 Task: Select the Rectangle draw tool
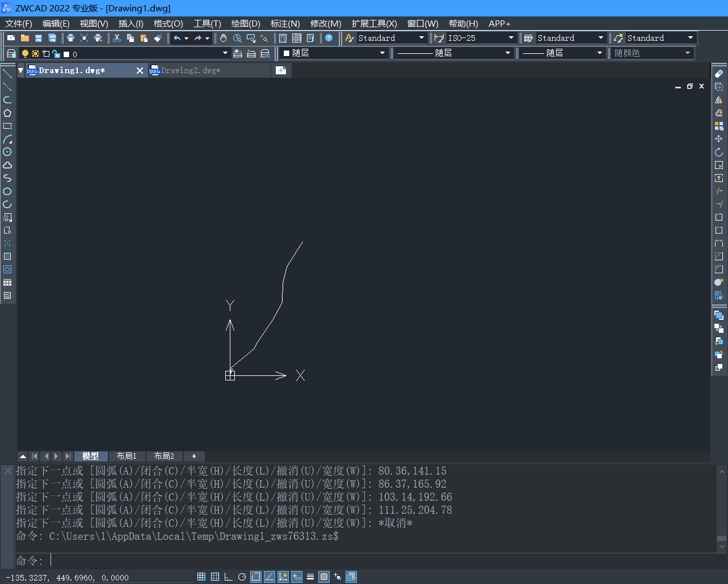(x=7, y=126)
